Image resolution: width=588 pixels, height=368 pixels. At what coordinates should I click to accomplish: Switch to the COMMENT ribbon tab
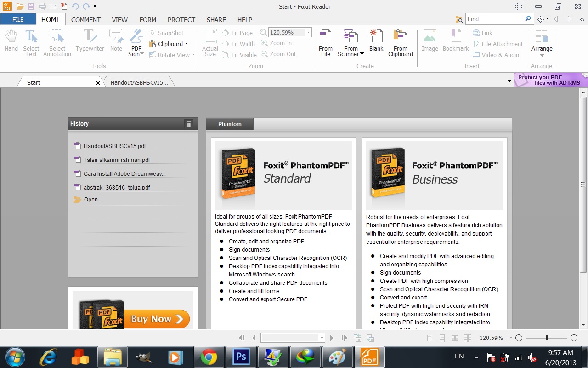(x=86, y=20)
